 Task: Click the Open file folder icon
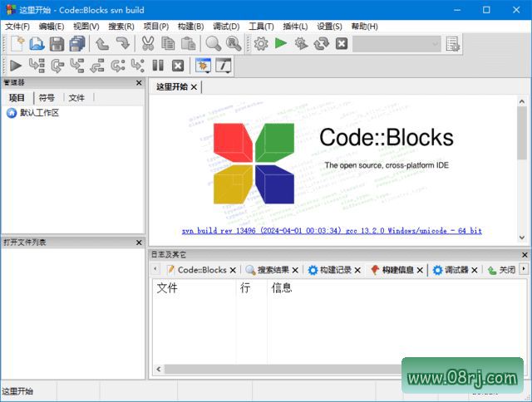(x=37, y=44)
